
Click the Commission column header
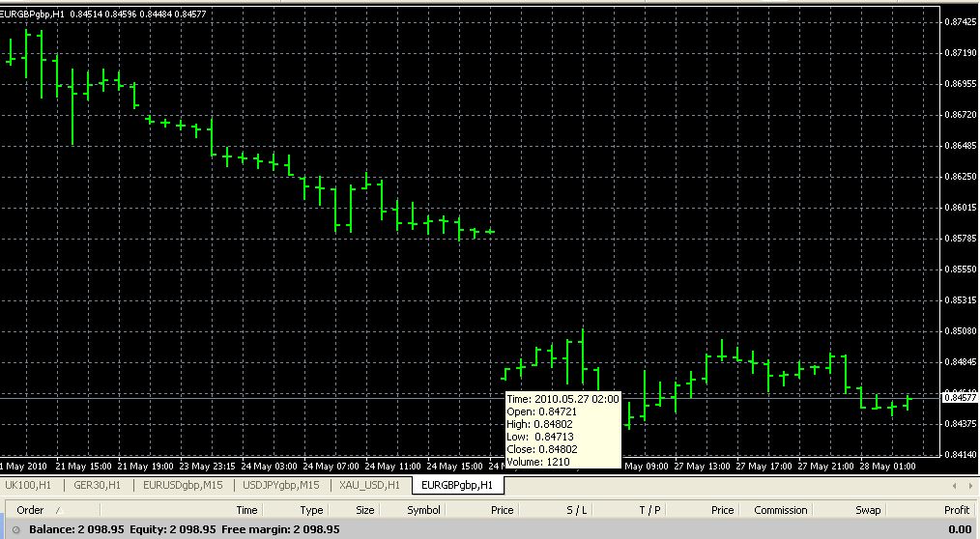pyautogui.click(x=781, y=510)
